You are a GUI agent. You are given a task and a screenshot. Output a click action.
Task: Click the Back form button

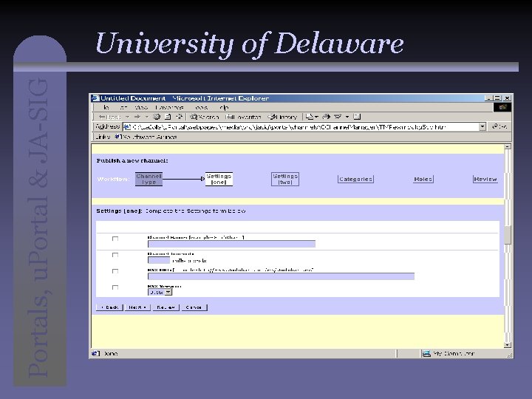click(x=109, y=307)
